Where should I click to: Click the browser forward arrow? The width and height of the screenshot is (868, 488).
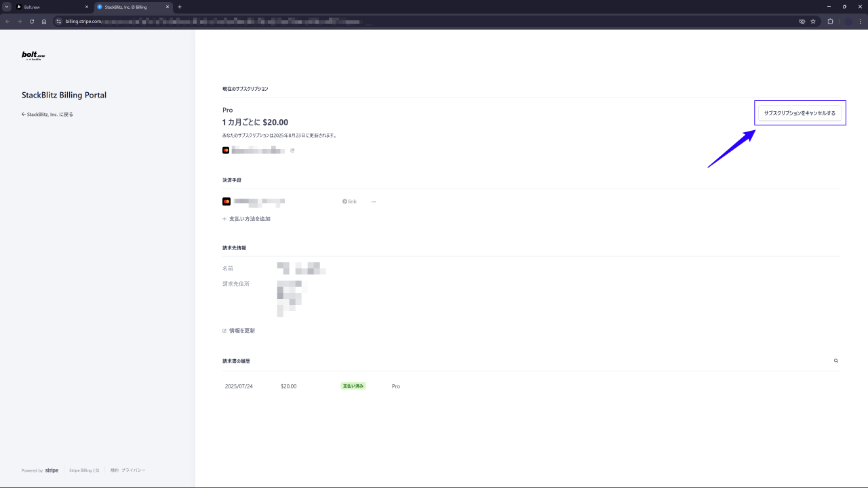point(20,21)
